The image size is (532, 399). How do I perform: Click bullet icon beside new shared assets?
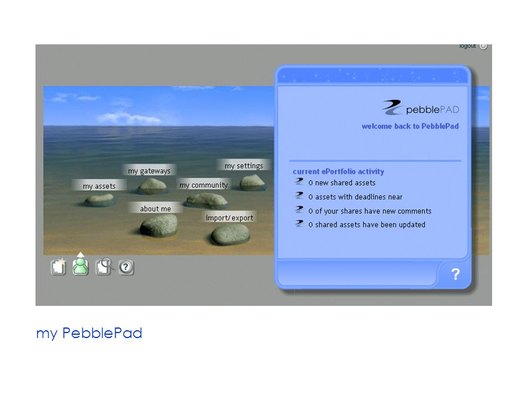pos(299,182)
